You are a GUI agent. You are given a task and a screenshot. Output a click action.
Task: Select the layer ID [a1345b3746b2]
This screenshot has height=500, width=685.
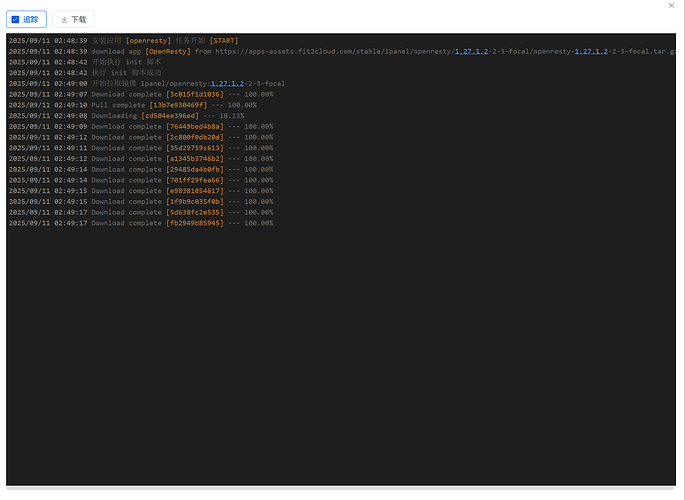point(195,159)
